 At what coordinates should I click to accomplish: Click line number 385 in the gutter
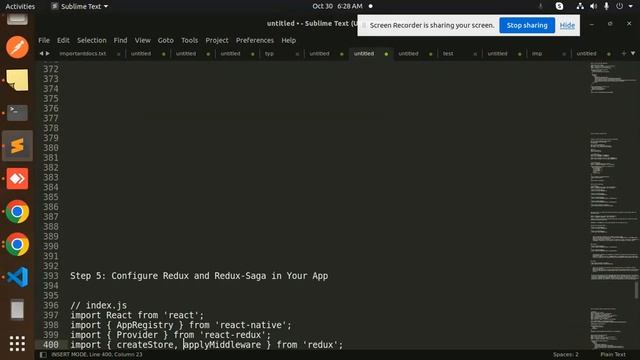point(51,197)
